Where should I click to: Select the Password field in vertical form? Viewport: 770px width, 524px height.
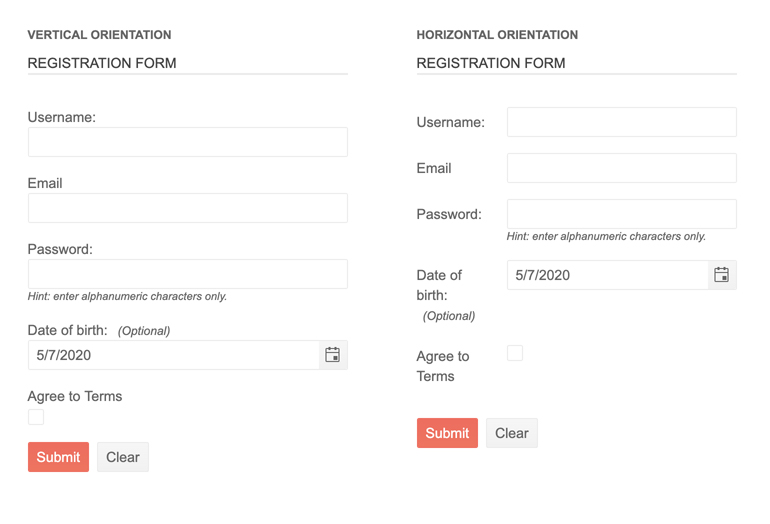coord(187,274)
